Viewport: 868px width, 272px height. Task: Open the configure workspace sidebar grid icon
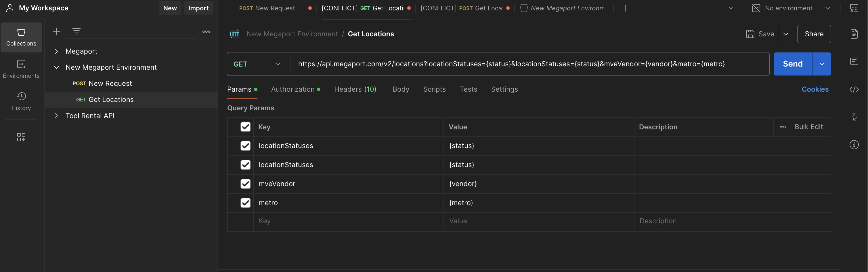[x=21, y=137]
